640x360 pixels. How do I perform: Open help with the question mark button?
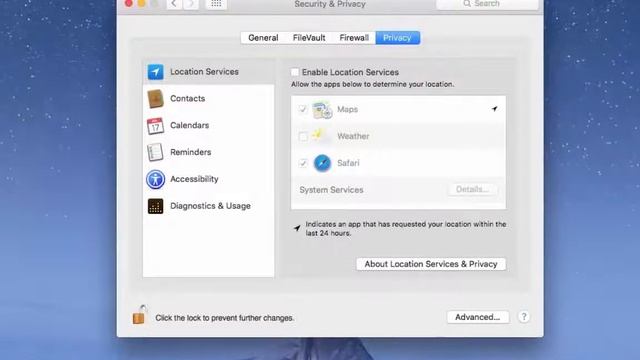[x=524, y=317]
